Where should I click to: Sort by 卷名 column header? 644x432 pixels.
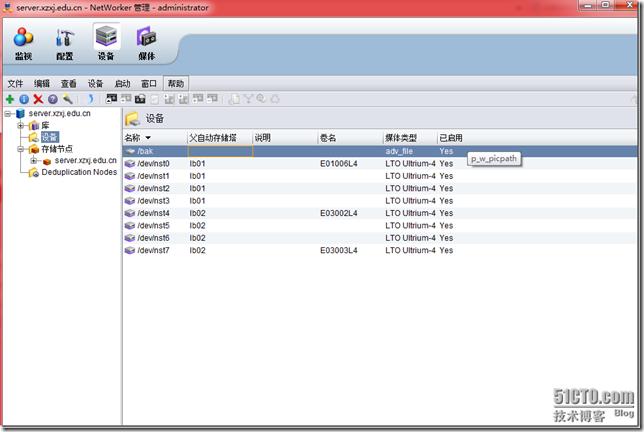[x=351, y=138]
